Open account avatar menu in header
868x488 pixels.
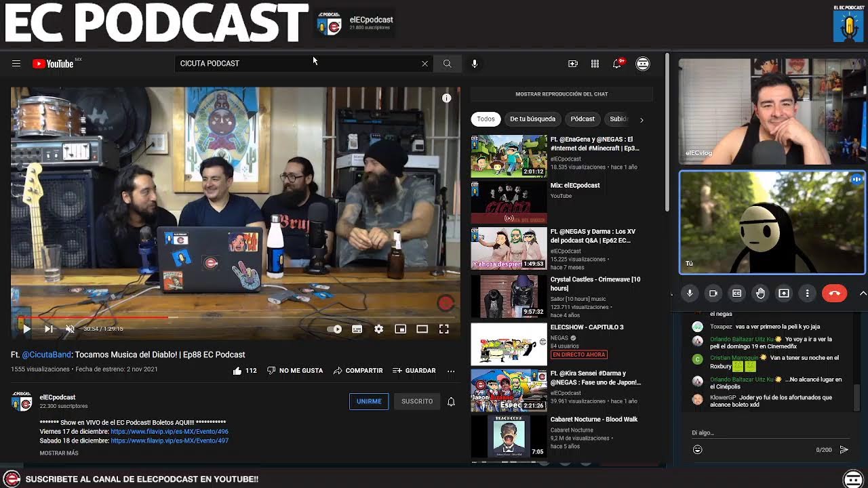tap(643, 64)
